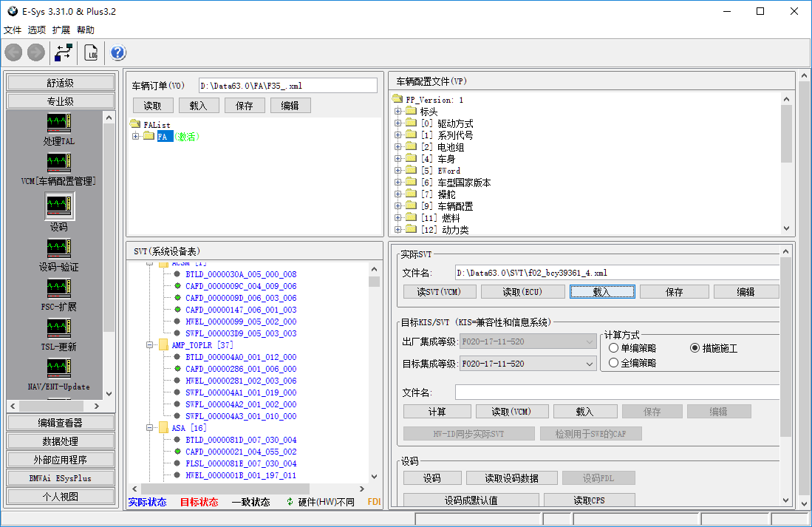Viewport: 812px width, 527px height.
Task: Expand the [5] EWord node
Action: [x=398, y=171]
